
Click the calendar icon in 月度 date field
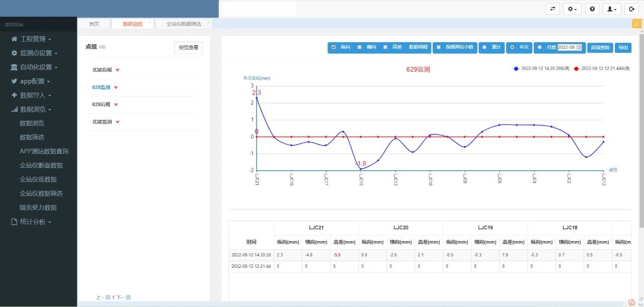click(x=579, y=47)
